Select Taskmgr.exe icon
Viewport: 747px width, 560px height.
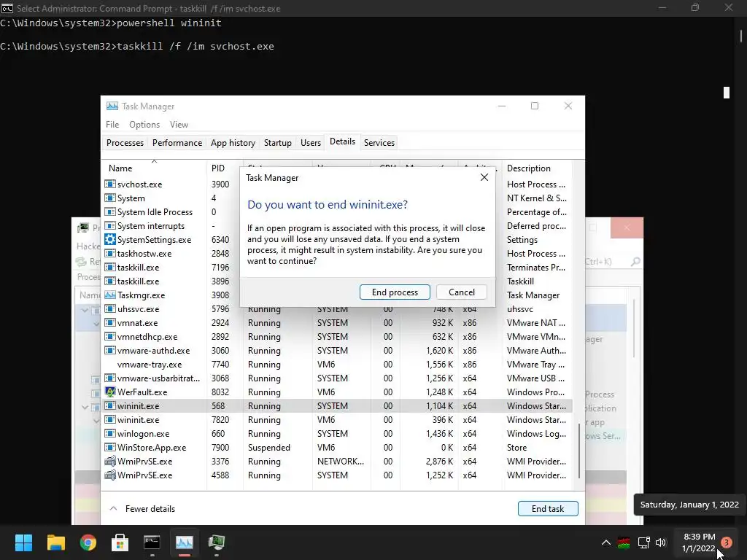(x=110, y=295)
